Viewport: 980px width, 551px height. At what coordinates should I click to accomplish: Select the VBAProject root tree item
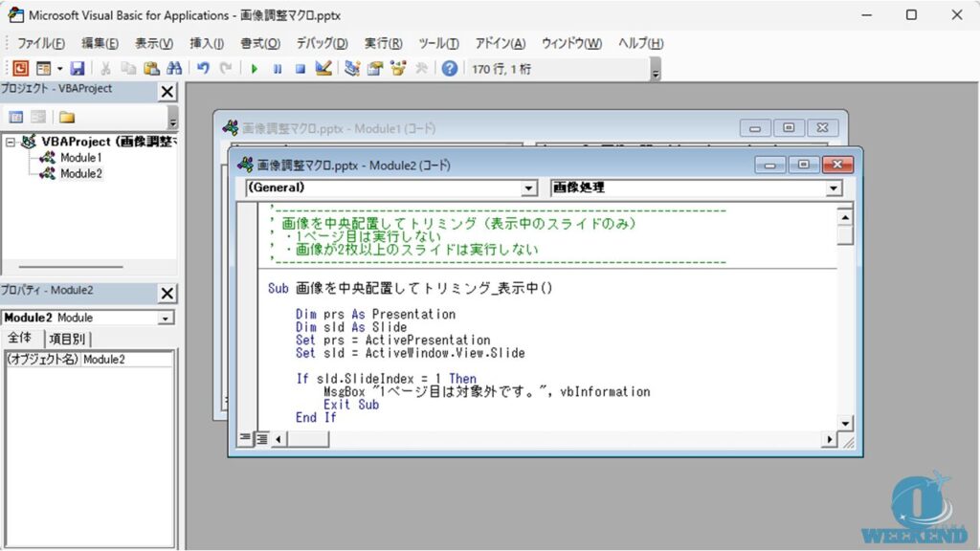(x=107, y=142)
